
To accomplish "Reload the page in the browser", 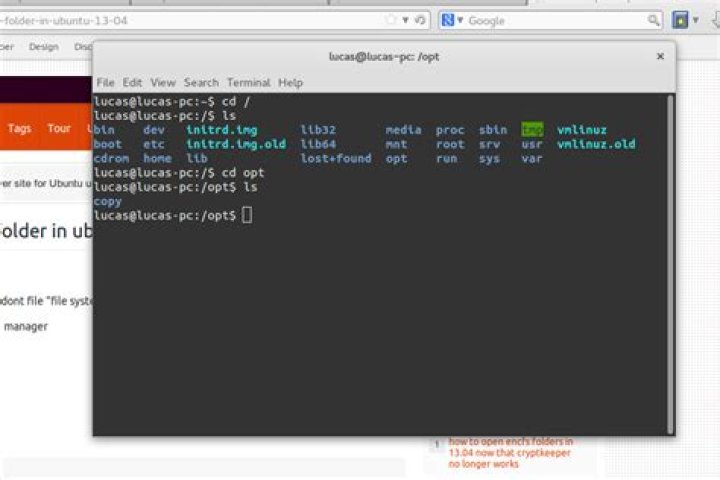I will click(x=420, y=20).
